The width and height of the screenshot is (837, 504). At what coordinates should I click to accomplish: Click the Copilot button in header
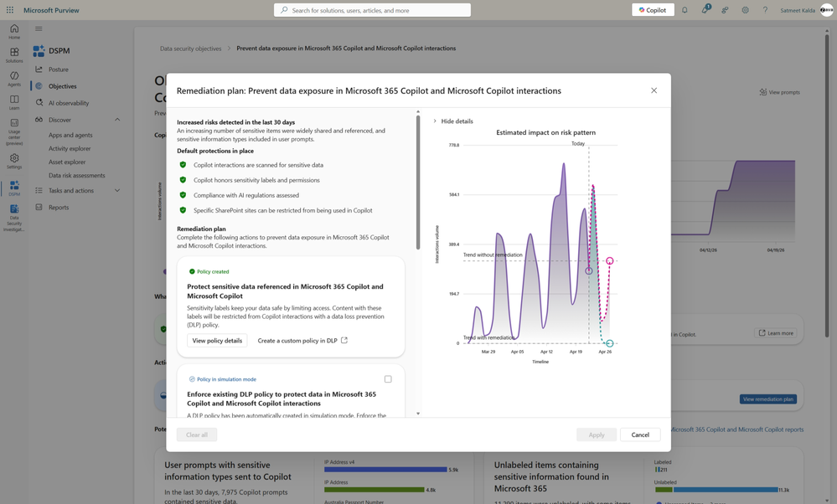click(653, 10)
